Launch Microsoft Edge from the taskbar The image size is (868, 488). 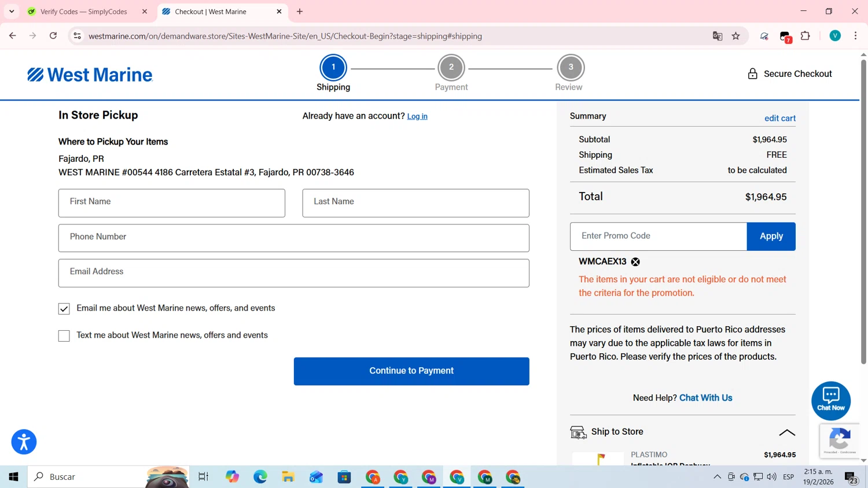coord(260,477)
